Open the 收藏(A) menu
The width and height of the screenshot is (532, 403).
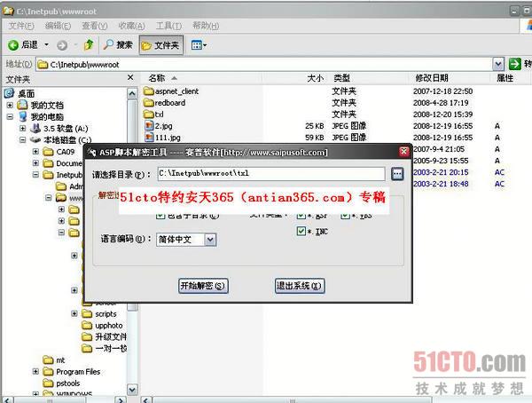point(131,26)
